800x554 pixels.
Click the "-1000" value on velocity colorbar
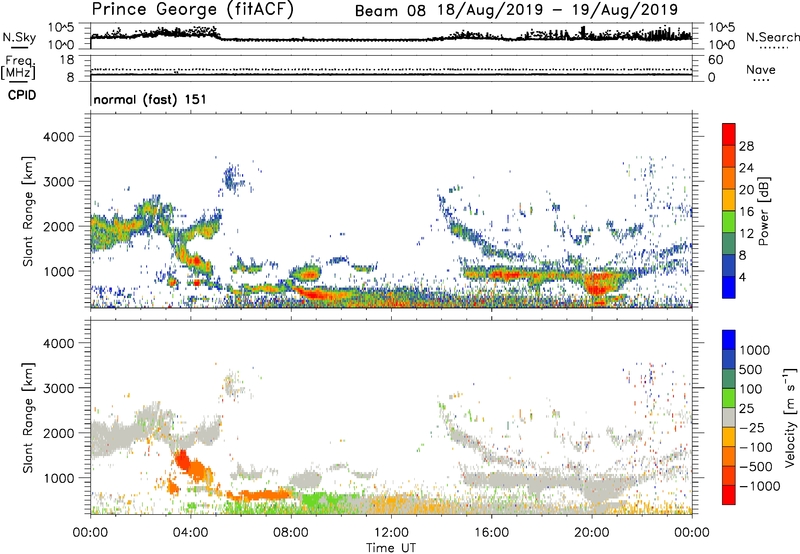pos(759,486)
